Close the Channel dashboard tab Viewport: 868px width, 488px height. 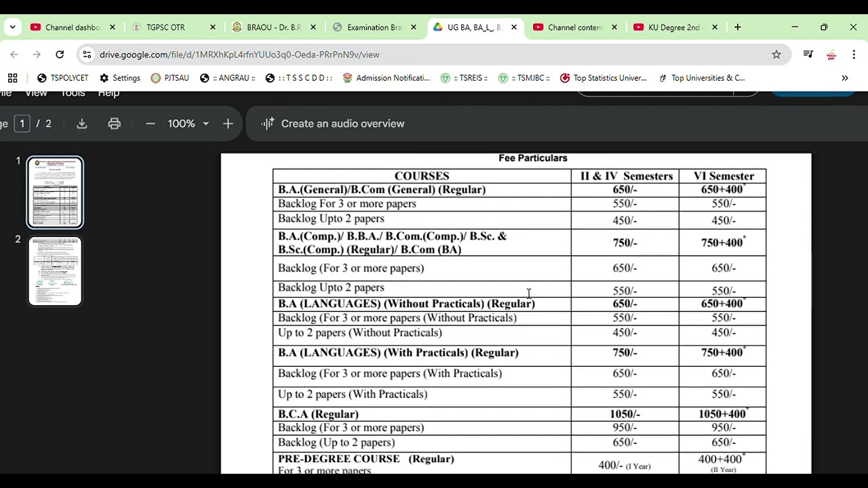pyautogui.click(x=112, y=27)
